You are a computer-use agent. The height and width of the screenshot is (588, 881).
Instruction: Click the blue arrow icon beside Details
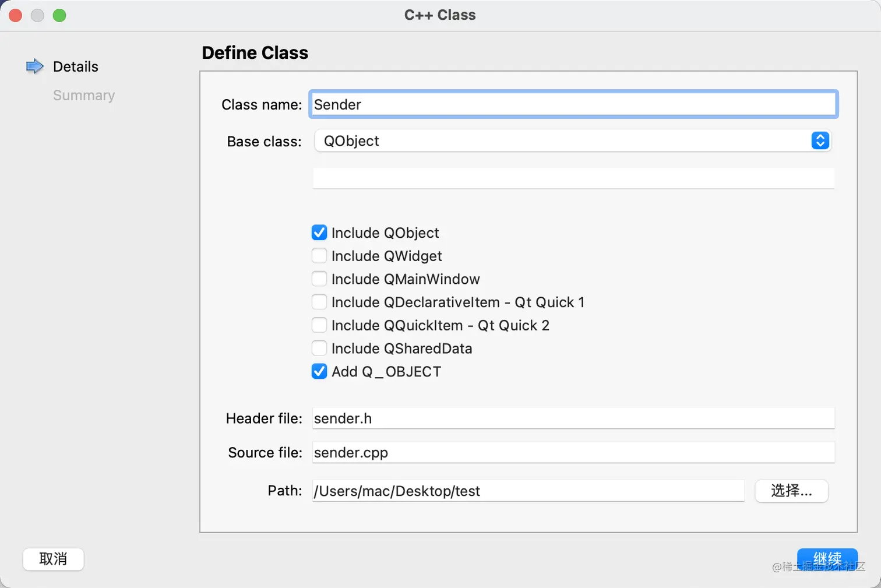tap(35, 66)
